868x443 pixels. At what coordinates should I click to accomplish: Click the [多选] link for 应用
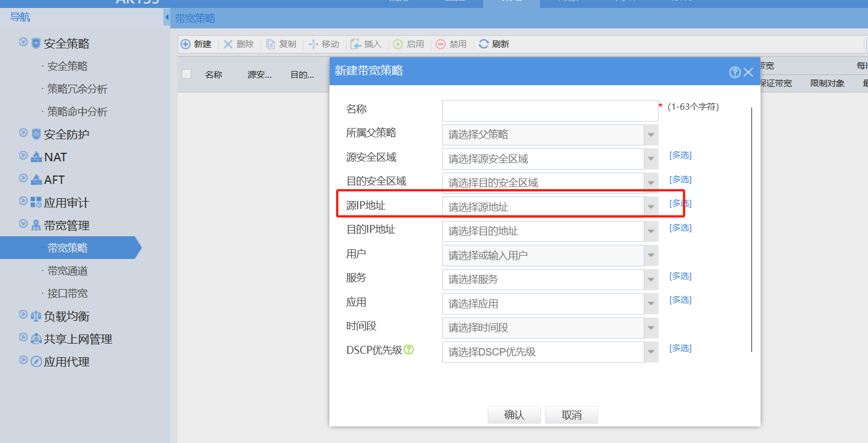point(680,300)
